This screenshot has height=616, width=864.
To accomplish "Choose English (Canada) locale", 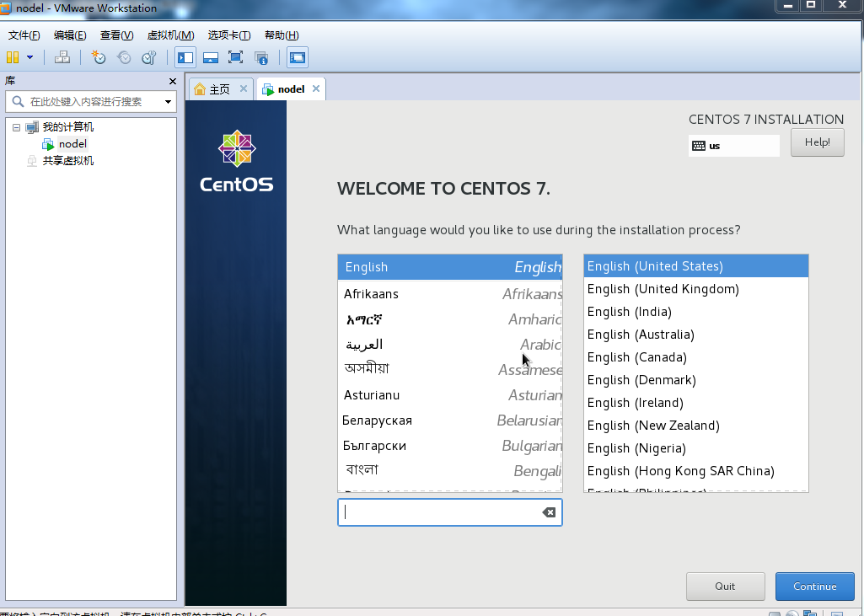I will click(x=696, y=357).
